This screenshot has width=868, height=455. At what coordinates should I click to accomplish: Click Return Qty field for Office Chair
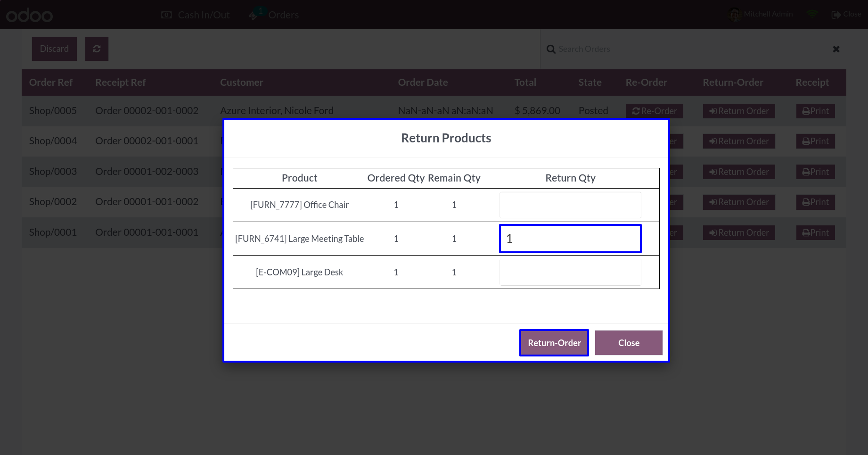(x=570, y=205)
